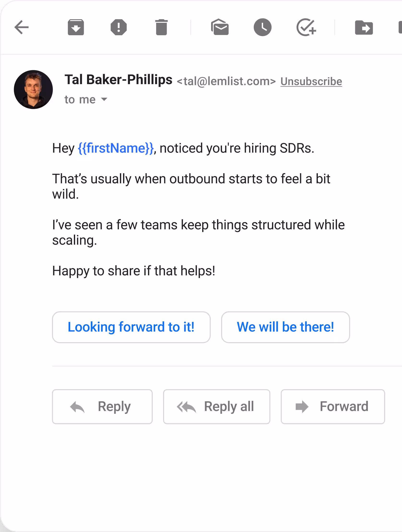Viewport: 402px width, 532px height.
Task: Open Tal Baker-Phillips profile photo
Action: pyautogui.click(x=33, y=89)
